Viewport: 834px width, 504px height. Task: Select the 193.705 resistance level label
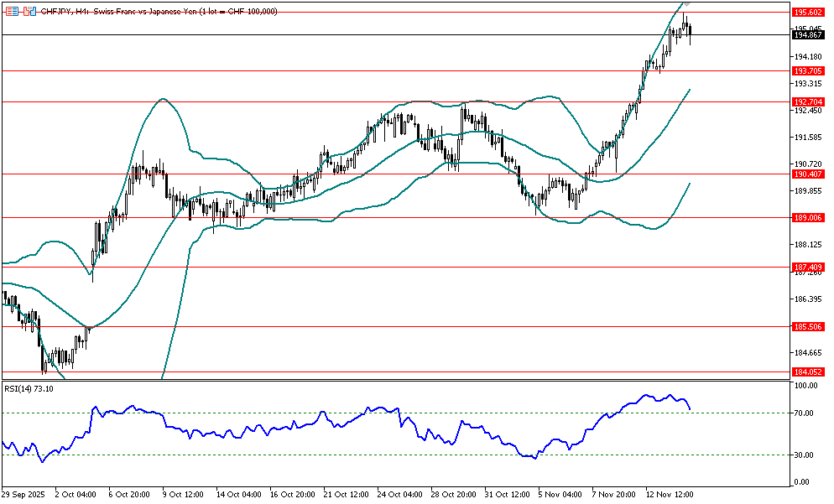pos(806,71)
